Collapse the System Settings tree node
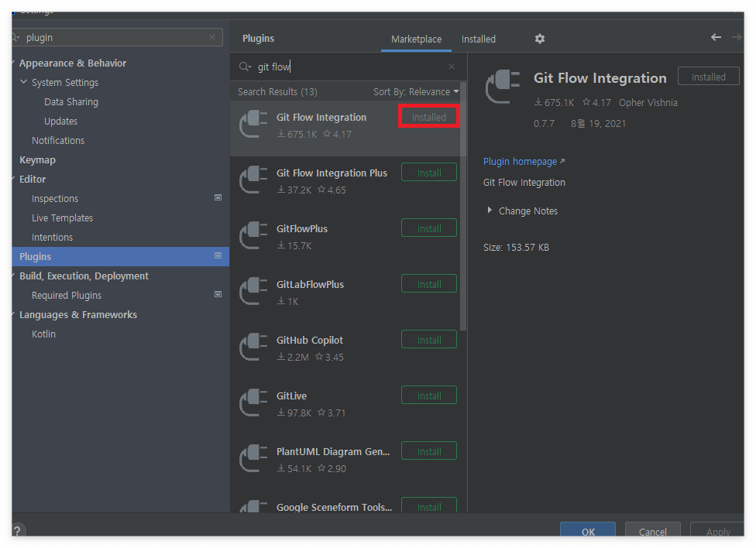The height and width of the screenshot is (548, 756). [23, 82]
